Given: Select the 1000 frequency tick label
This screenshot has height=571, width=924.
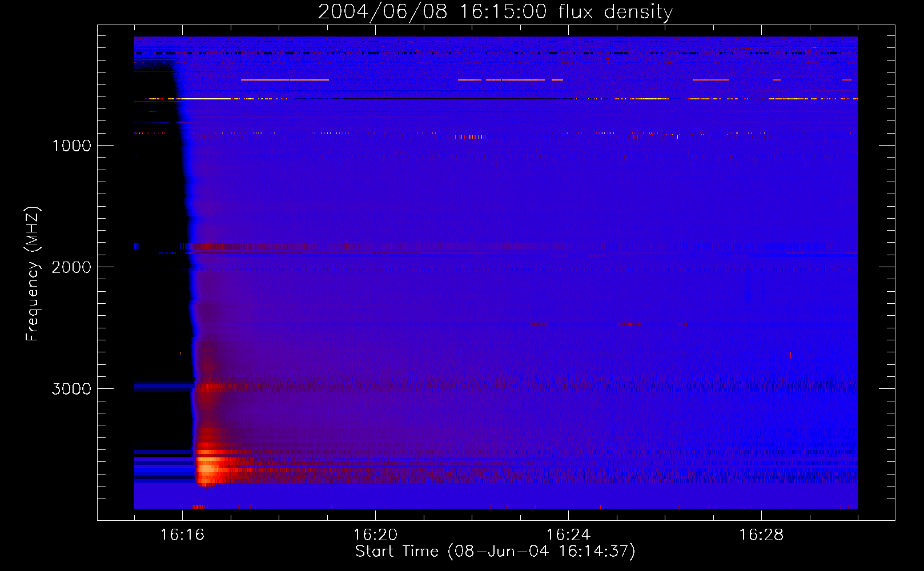Looking at the screenshot, I should 71,146.
